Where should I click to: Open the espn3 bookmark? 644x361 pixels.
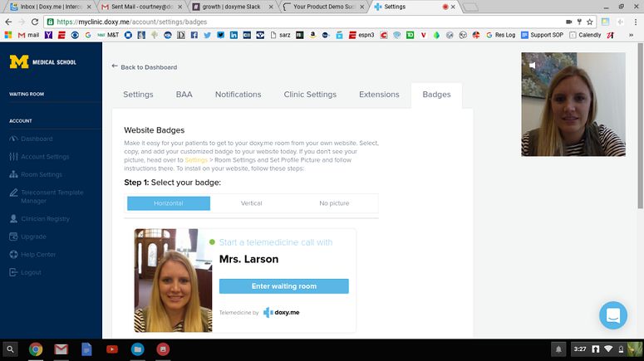pos(361,36)
